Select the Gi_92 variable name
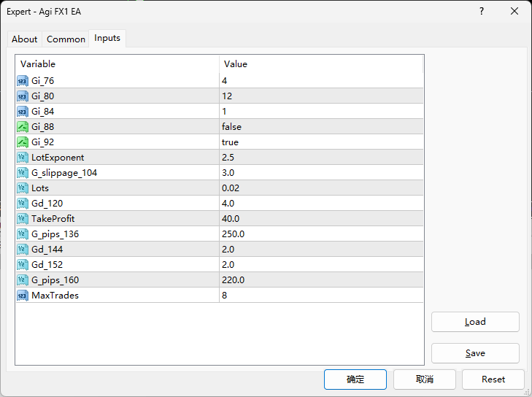Image resolution: width=532 pixels, height=397 pixels. (43, 142)
